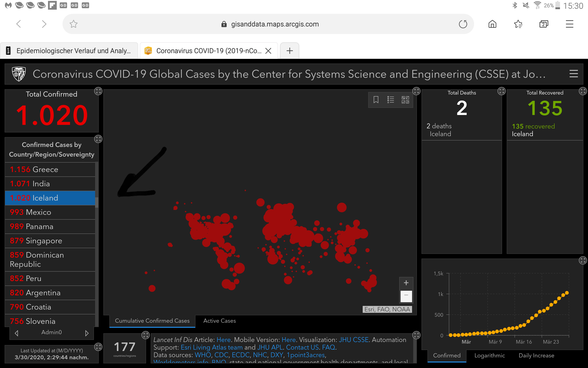Show the map legend list
588x368 pixels.
(x=390, y=100)
